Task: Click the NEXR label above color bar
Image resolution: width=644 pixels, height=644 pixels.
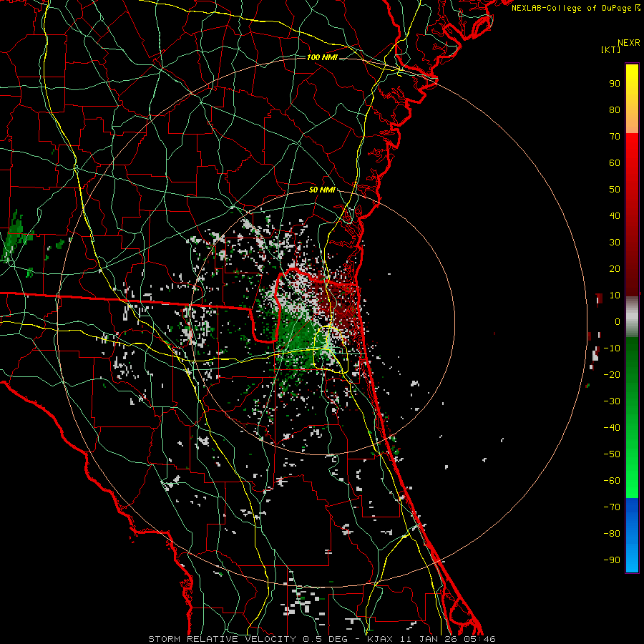Action: coord(629,43)
